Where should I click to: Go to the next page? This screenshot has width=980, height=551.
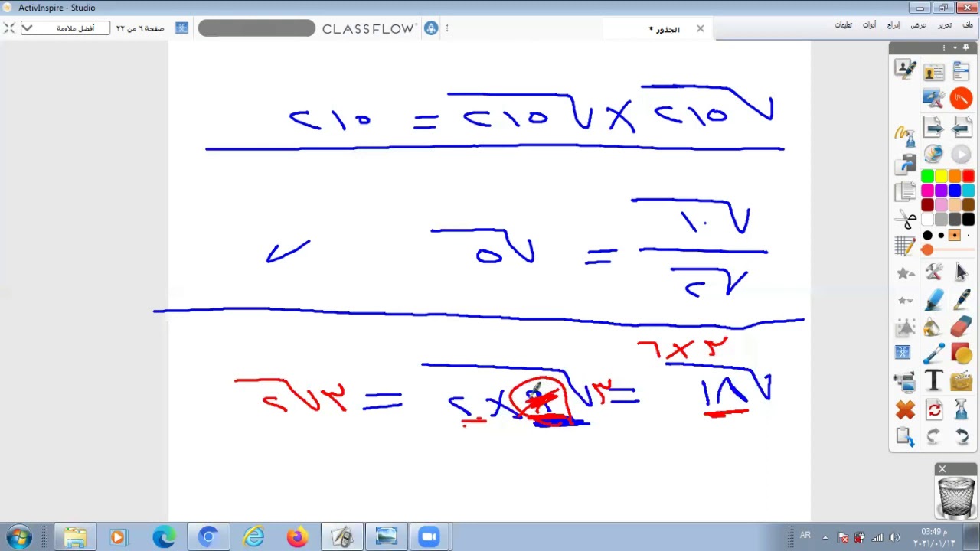click(933, 126)
